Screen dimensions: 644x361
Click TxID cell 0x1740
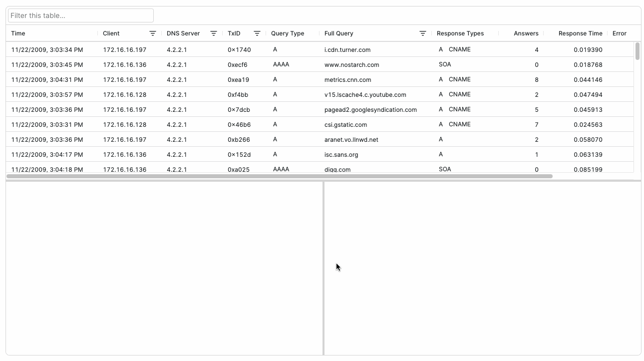pos(239,50)
